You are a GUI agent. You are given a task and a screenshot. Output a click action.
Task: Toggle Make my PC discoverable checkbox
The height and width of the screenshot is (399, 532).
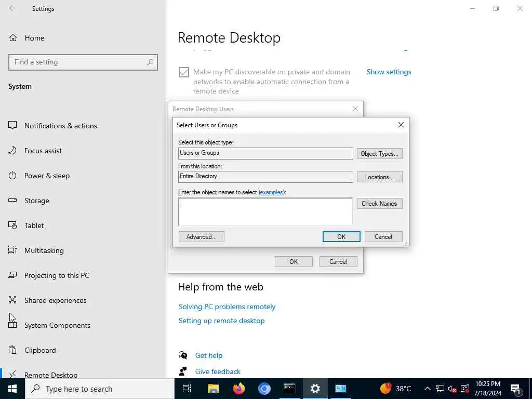click(x=184, y=72)
